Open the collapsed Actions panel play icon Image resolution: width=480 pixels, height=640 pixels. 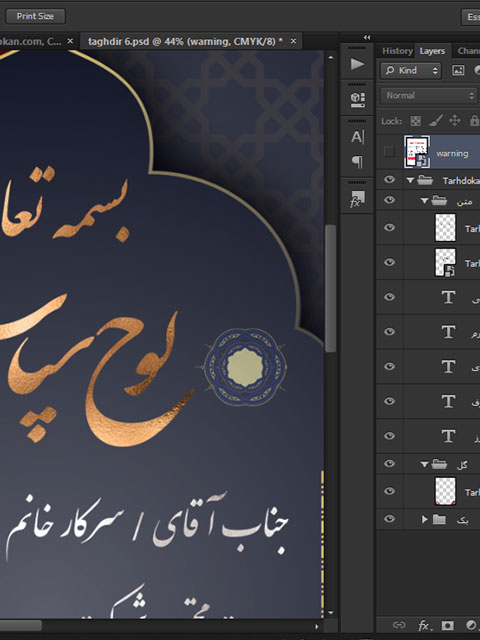[x=357, y=64]
